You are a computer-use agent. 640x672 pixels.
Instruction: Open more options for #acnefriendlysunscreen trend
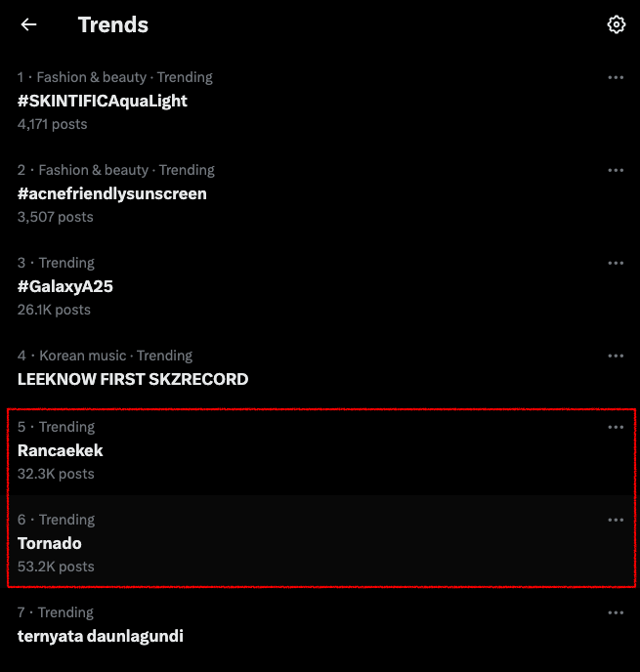point(616,170)
